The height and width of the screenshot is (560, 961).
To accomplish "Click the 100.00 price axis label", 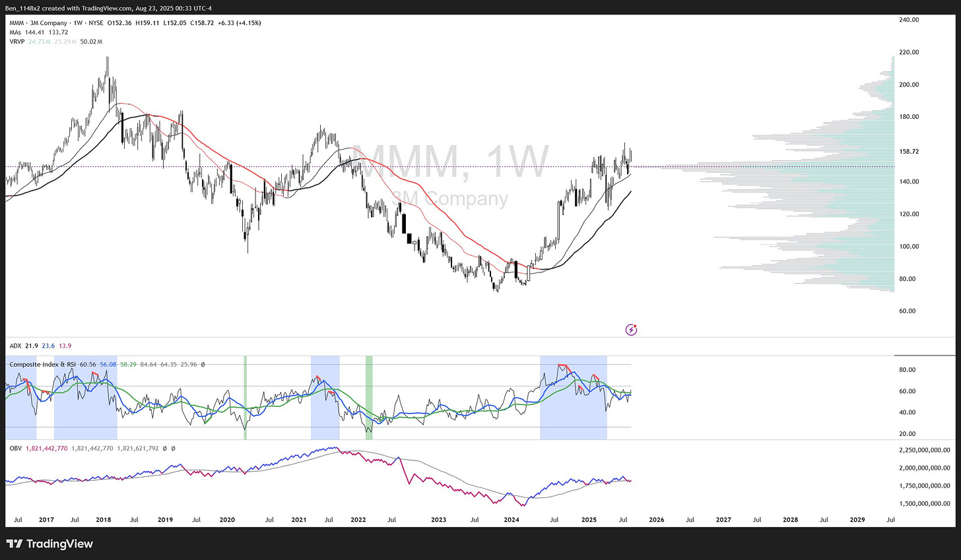I will click(909, 247).
